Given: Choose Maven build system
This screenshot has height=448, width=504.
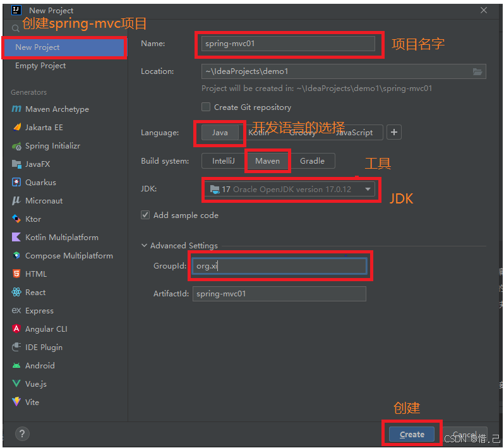Looking at the screenshot, I should [x=267, y=160].
